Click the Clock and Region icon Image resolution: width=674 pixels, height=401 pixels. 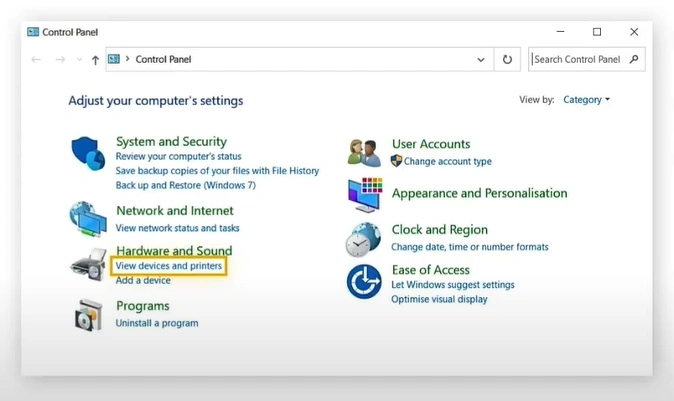pos(364,240)
